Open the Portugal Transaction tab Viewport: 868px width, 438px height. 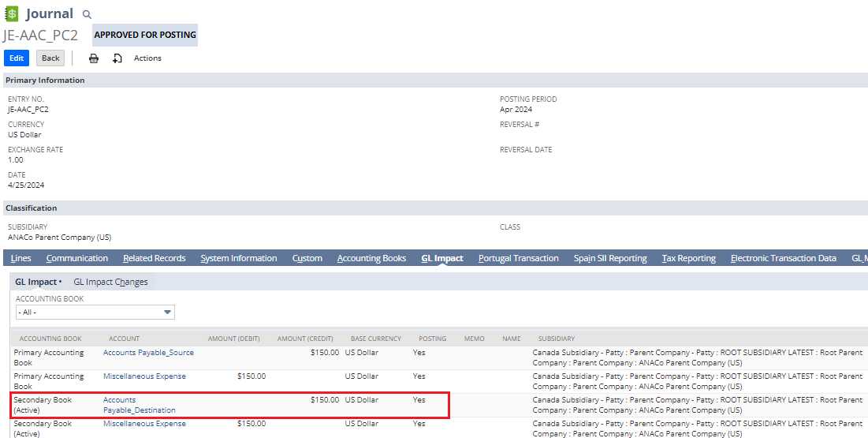519,258
